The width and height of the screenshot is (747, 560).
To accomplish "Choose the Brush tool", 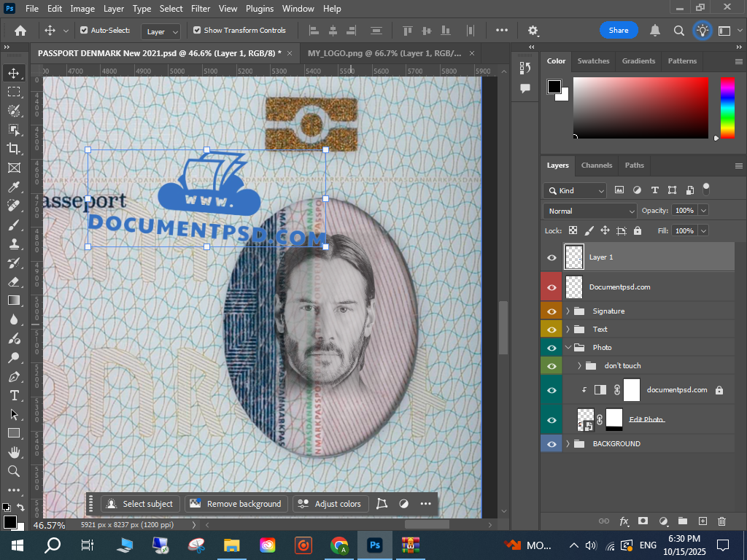I will (14, 225).
